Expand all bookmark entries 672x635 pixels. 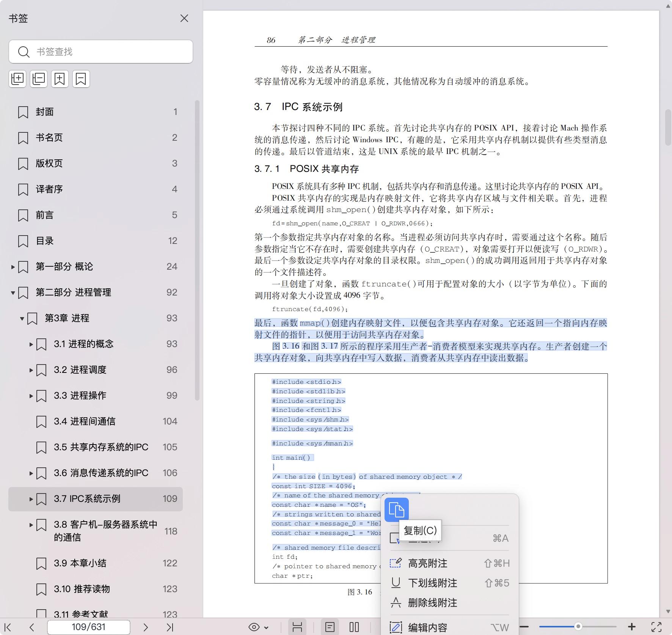(17, 79)
